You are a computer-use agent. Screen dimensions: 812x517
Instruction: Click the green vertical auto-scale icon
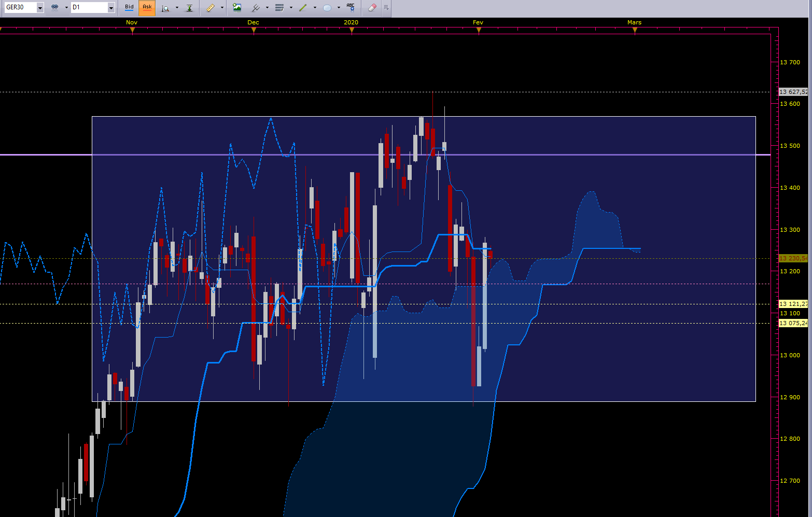[189, 8]
